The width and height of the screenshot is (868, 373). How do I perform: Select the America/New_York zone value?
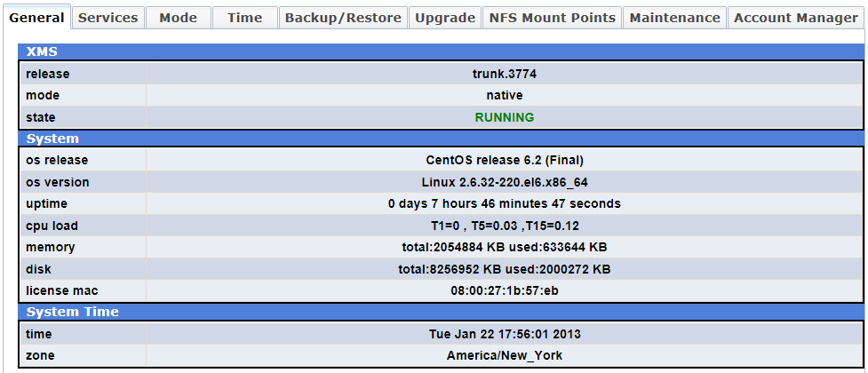505,355
